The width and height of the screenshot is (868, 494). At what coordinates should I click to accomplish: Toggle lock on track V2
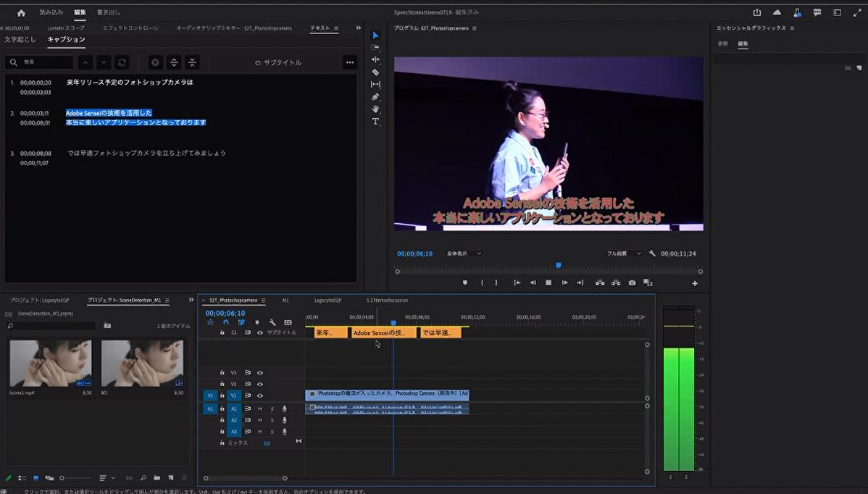[x=222, y=384]
